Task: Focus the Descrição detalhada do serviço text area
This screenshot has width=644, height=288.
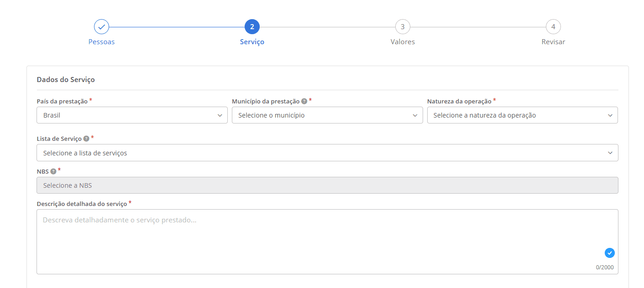Action: point(319,237)
